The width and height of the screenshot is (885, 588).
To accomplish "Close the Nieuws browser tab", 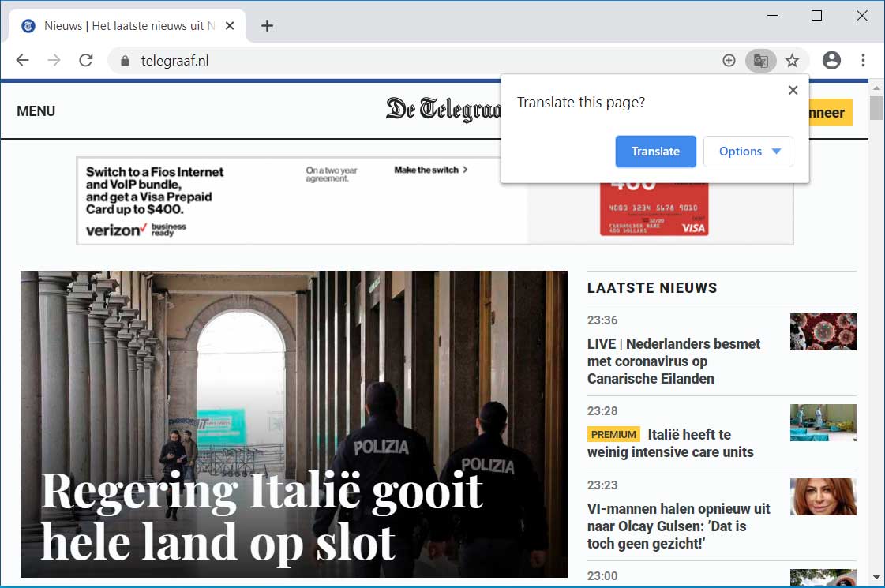I will (230, 26).
